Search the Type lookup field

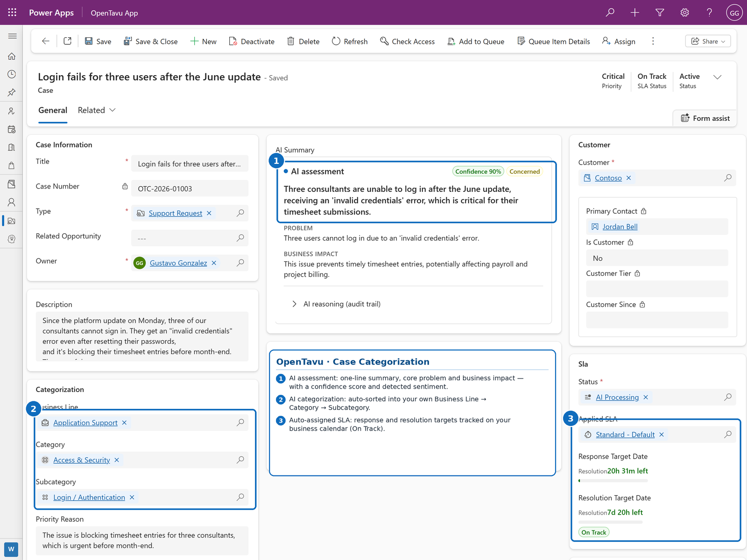pyautogui.click(x=240, y=213)
